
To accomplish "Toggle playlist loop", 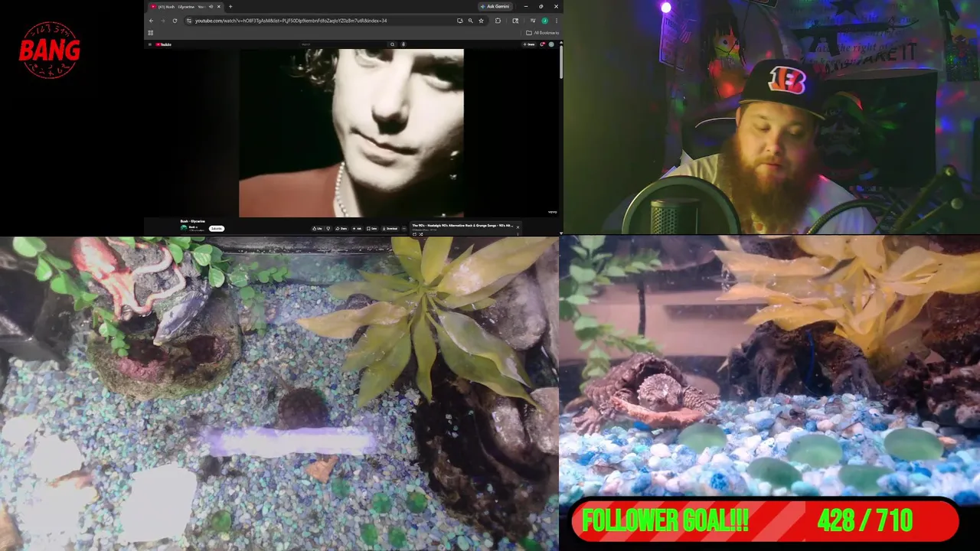I will pos(414,234).
